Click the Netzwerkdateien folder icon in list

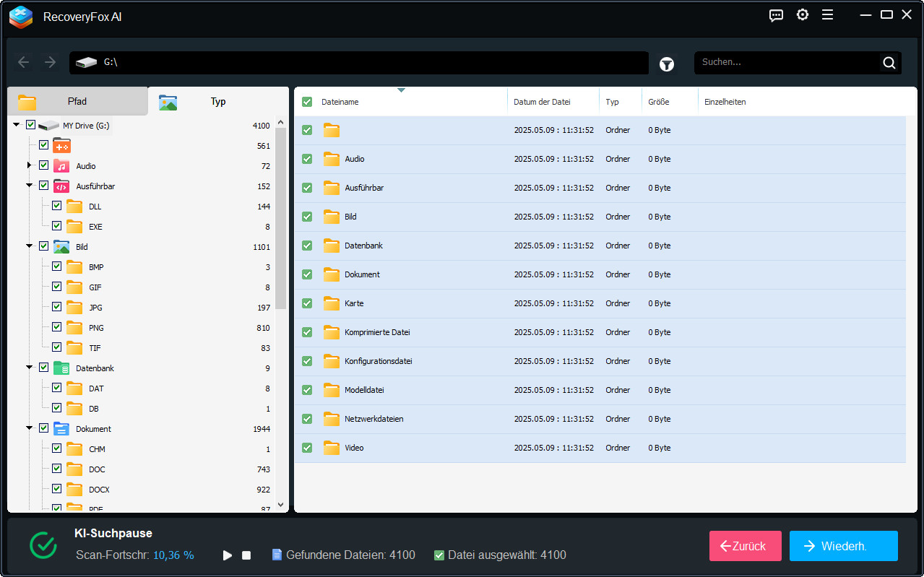pos(332,419)
